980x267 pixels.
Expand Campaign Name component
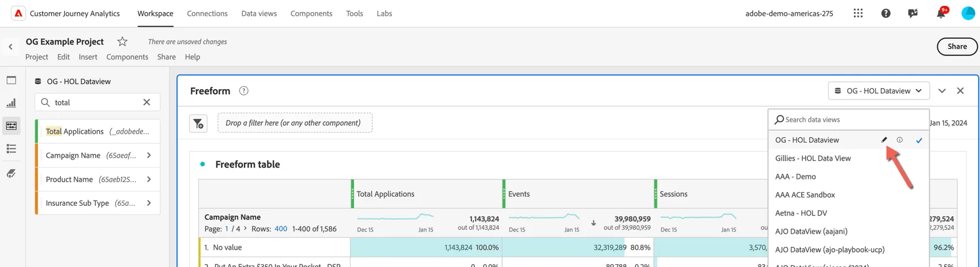coord(149,156)
